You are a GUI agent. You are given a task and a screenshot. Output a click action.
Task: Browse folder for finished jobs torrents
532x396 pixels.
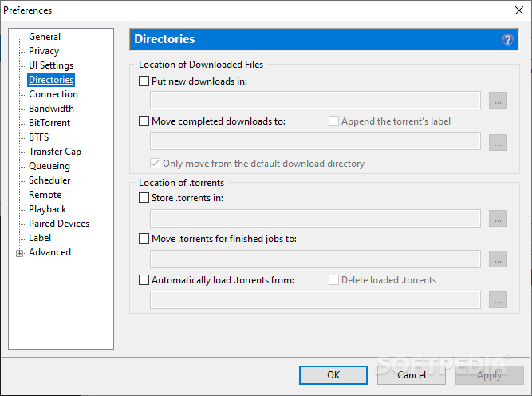(x=498, y=259)
